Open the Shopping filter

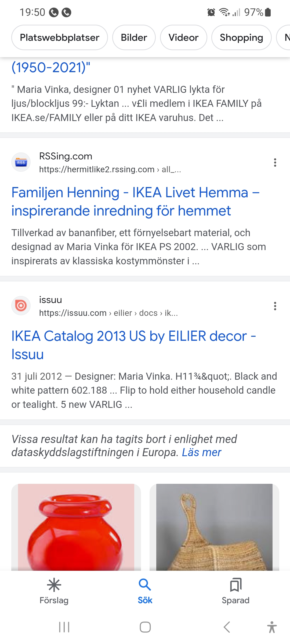point(241,38)
